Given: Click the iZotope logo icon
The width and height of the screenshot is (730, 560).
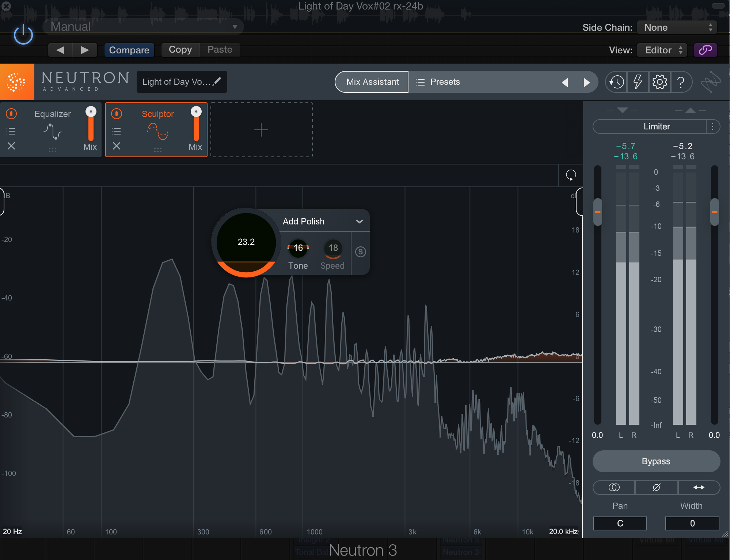Looking at the screenshot, I should click(711, 82).
